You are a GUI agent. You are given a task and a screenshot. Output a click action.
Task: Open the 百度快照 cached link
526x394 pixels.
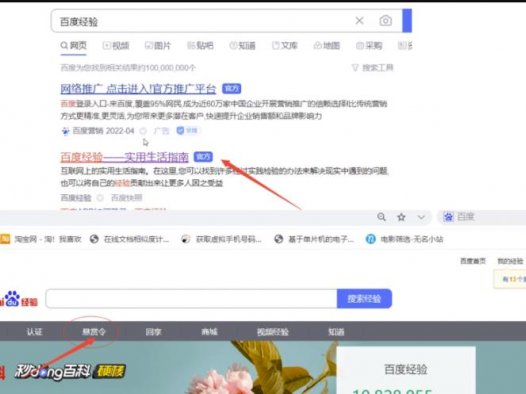pos(126,198)
